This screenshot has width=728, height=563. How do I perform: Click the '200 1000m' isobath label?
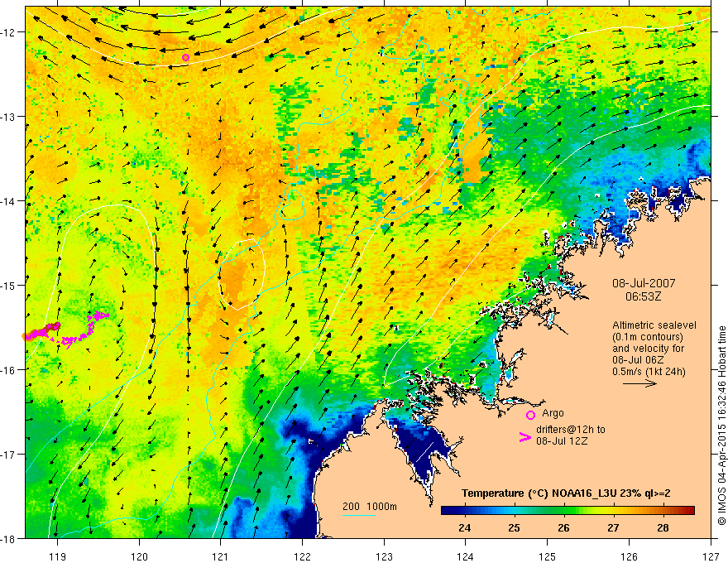point(370,507)
